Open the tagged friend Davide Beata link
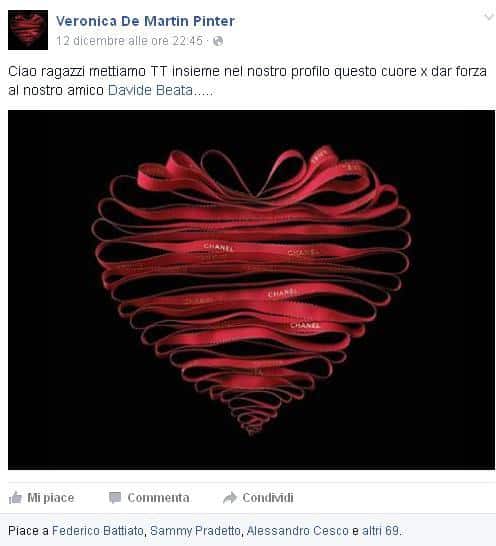 pyautogui.click(x=150, y=91)
